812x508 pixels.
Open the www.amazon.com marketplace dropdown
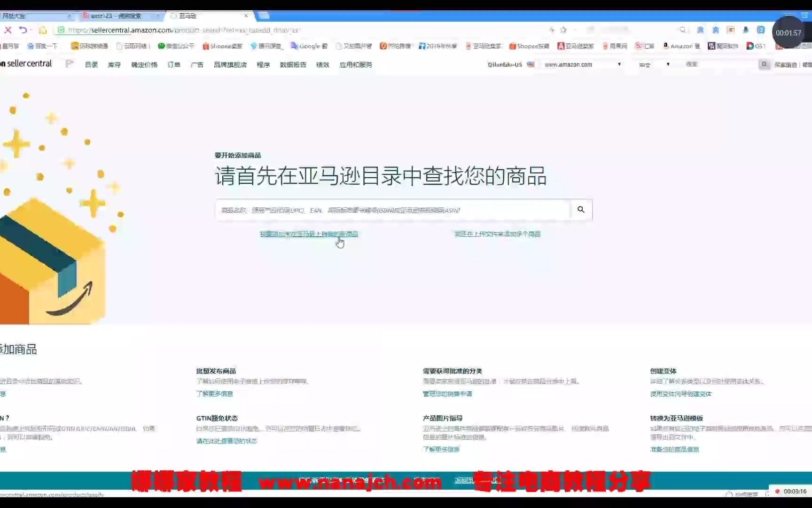tap(582, 64)
